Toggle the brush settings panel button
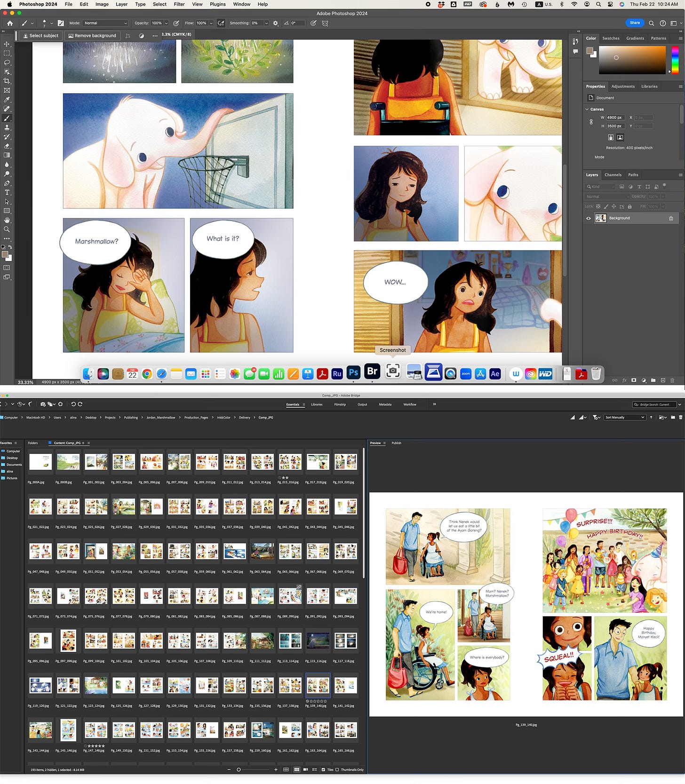Screen dimensions: 685x784 click(x=61, y=23)
